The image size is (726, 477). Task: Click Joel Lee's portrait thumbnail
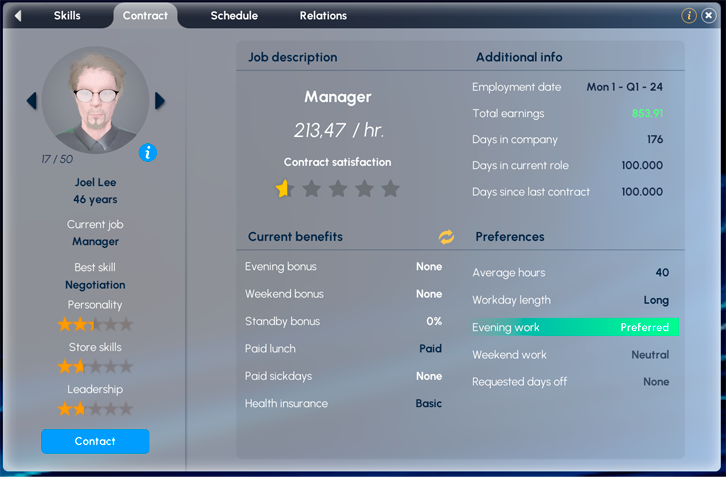tap(96, 100)
